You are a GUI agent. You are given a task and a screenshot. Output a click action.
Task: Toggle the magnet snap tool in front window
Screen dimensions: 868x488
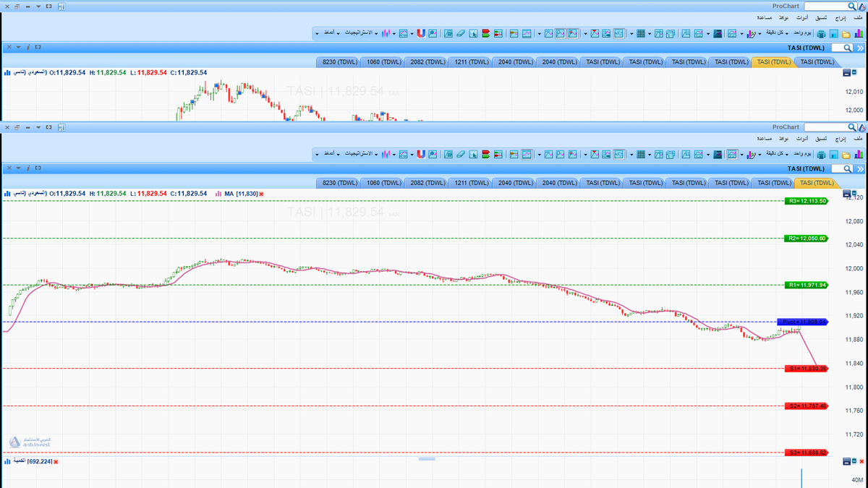[x=421, y=155]
